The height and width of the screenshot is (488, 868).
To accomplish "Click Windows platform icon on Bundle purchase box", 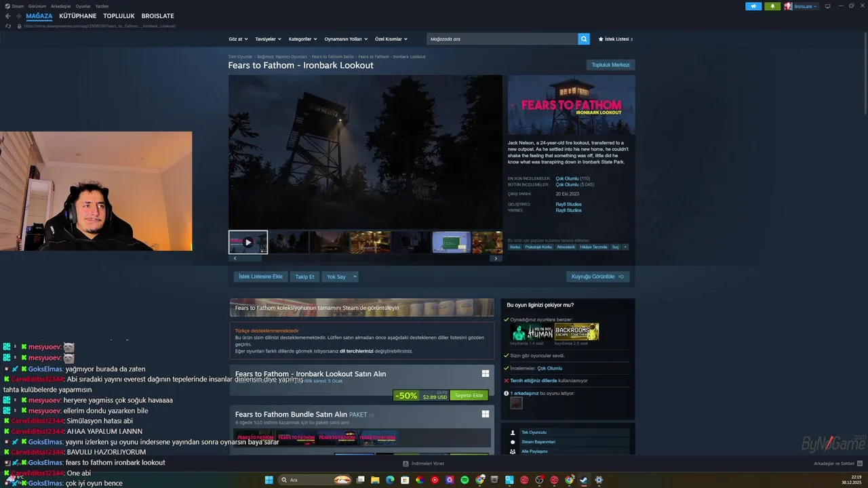I will [486, 413].
